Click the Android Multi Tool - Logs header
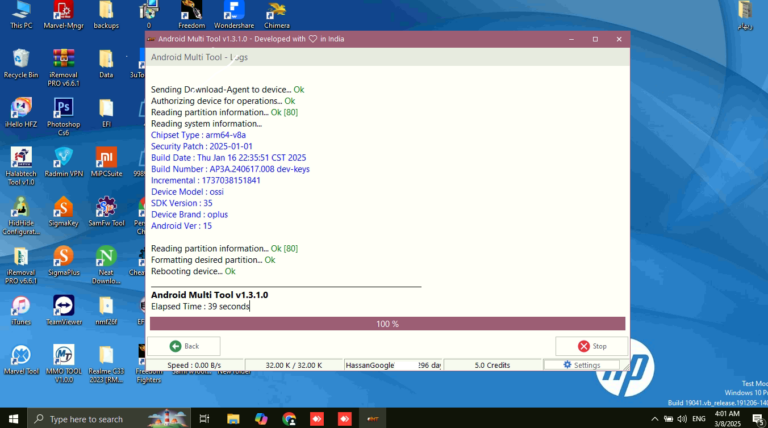The width and height of the screenshot is (768, 428). click(199, 57)
